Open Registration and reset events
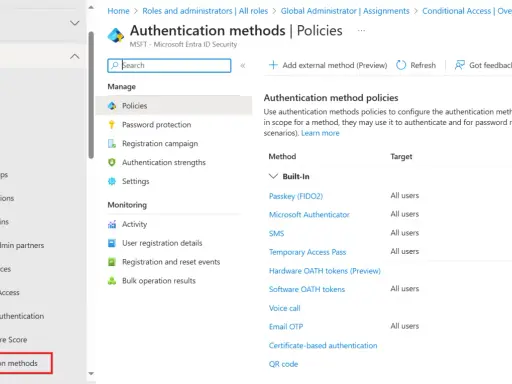 (171, 262)
